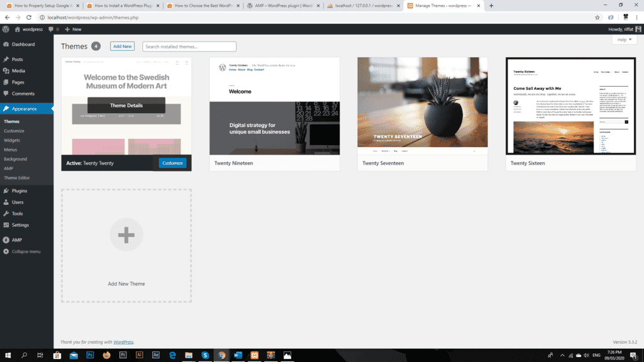Open the Theme Editor submenu link
Image resolution: width=644 pixels, height=362 pixels.
tap(17, 178)
